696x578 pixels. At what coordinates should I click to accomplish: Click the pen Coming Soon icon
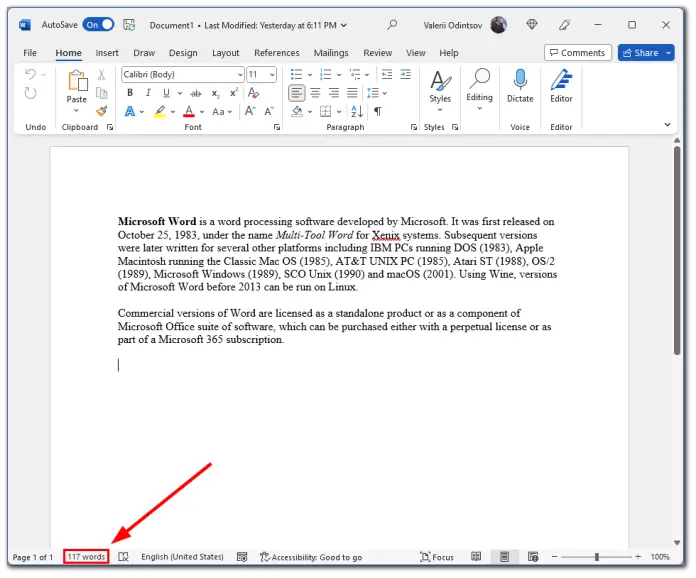[565, 25]
